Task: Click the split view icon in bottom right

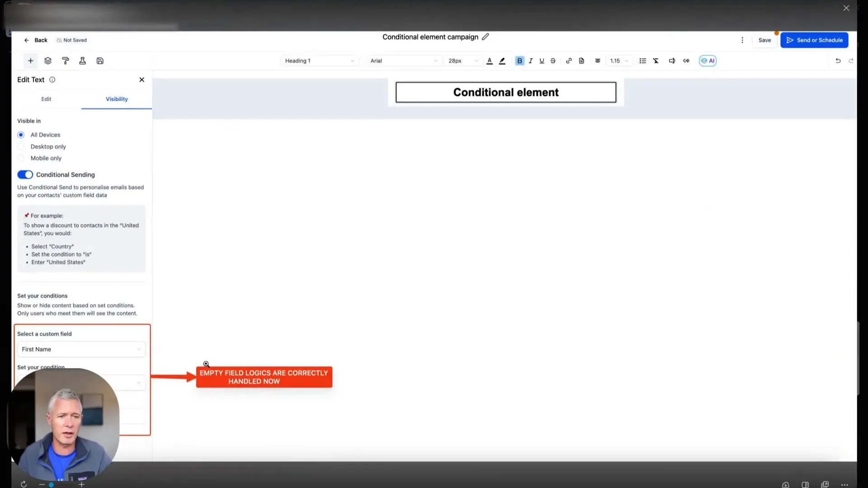Action: [805, 485]
